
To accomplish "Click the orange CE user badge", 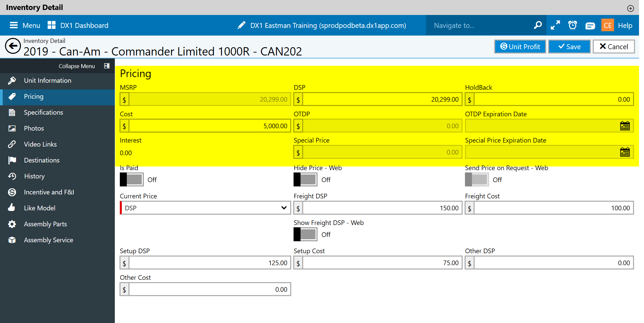I will click(x=608, y=25).
